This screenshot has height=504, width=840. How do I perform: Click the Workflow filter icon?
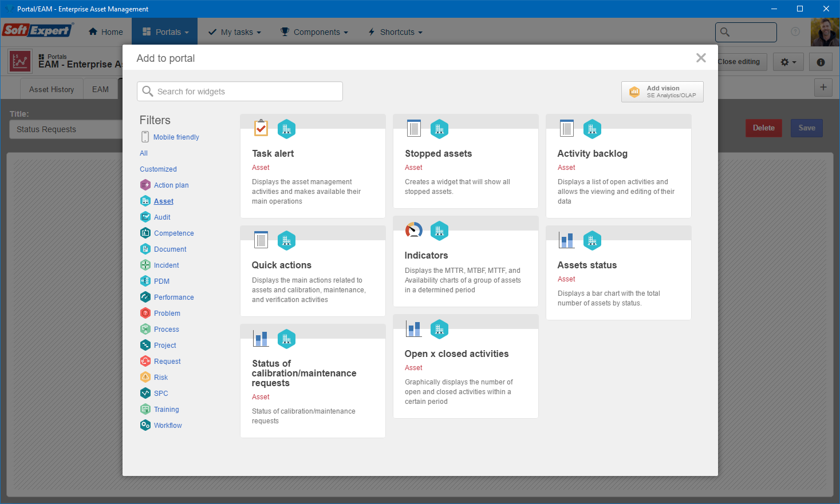click(145, 425)
